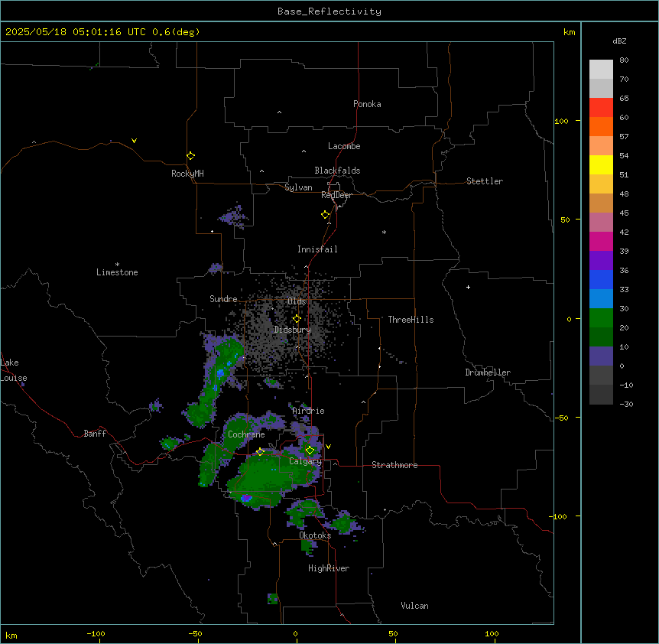Viewport: 659px width, 644px height.
Task: Click the asterisk marker east of Innisfail
Action: pyautogui.click(x=384, y=232)
